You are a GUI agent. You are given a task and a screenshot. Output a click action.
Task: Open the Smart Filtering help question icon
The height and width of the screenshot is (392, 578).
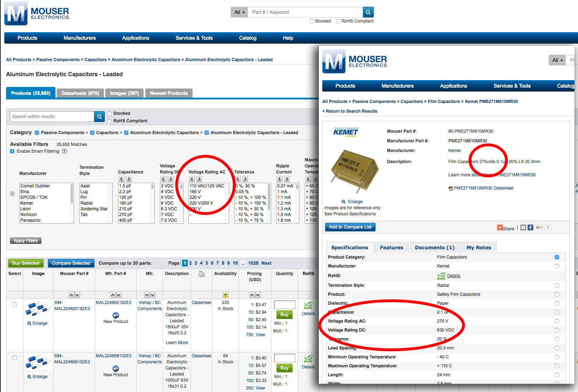65,151
